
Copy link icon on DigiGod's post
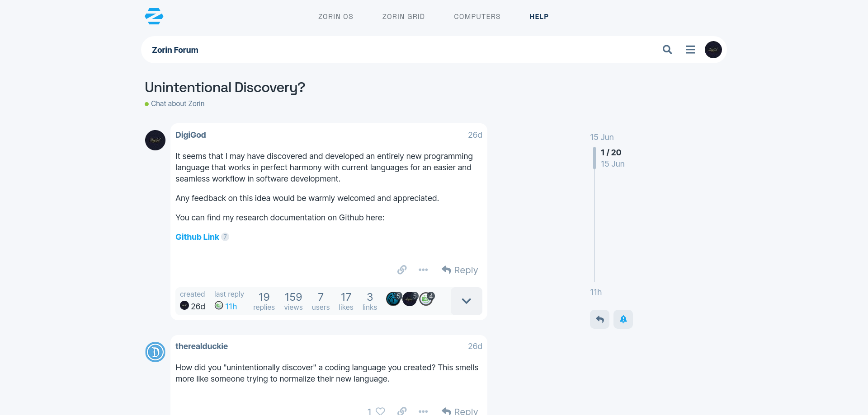pos(402,270)
